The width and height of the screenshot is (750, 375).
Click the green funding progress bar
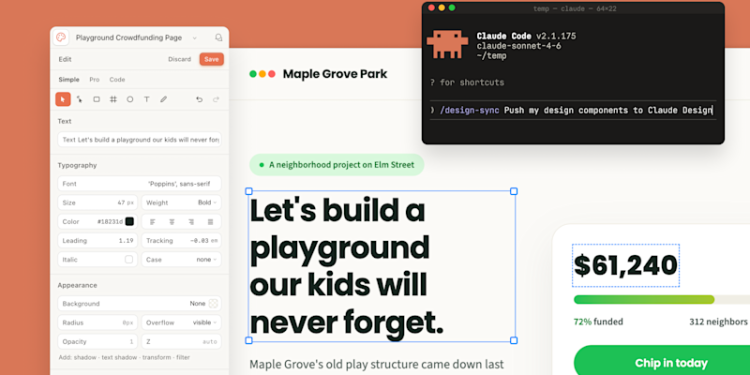pos(644,299)
